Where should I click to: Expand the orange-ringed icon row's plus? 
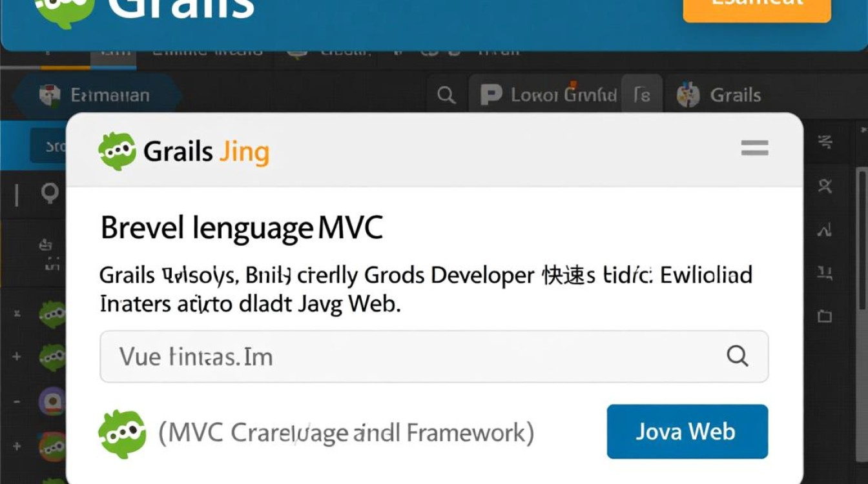coord(17,446)
